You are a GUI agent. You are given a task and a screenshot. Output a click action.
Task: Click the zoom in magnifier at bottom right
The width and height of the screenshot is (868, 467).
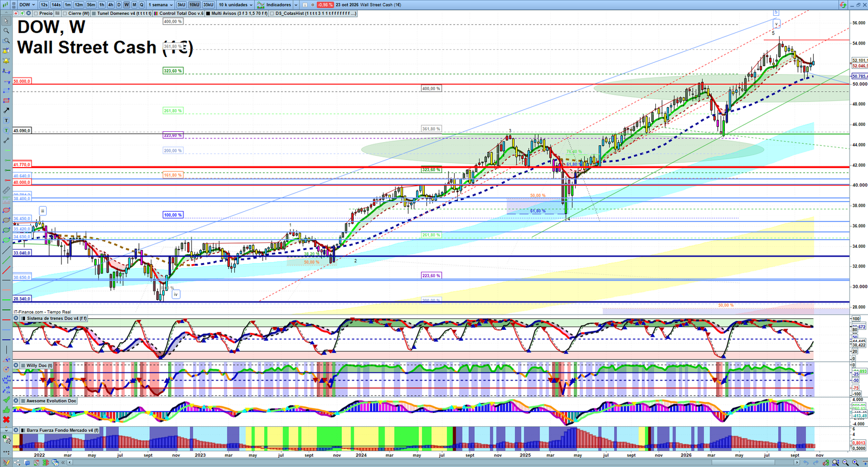856,463
